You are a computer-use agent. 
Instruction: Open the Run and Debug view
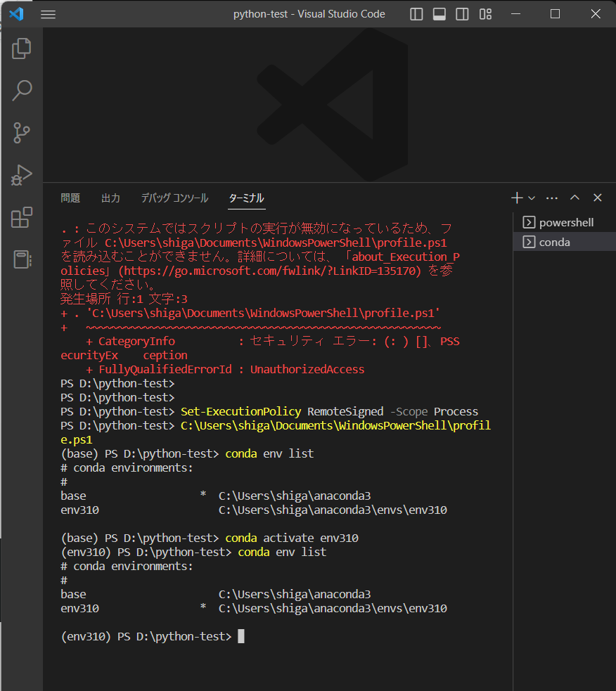21,176
